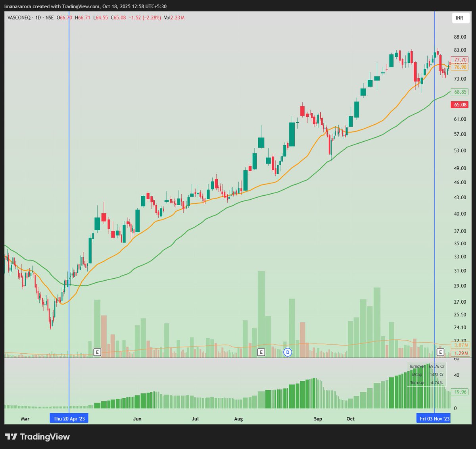This screenshot has height=449, width=476.
Task: Click the earnings "E" marker near April
Action: (97, 352)
